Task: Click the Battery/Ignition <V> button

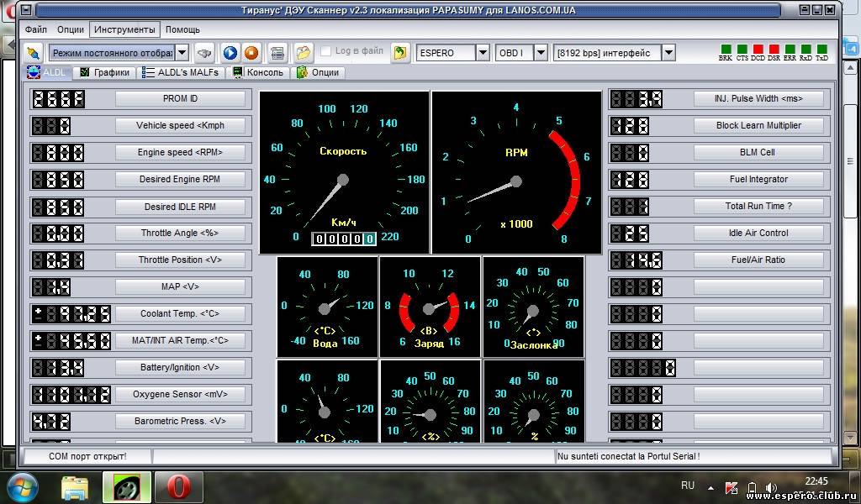Action: (180, 367)
